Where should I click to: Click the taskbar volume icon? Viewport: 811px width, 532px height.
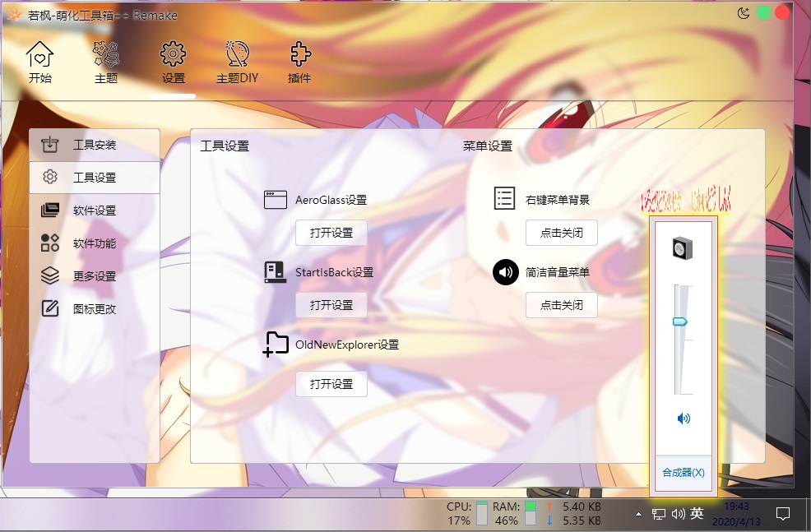coord(678,514)
